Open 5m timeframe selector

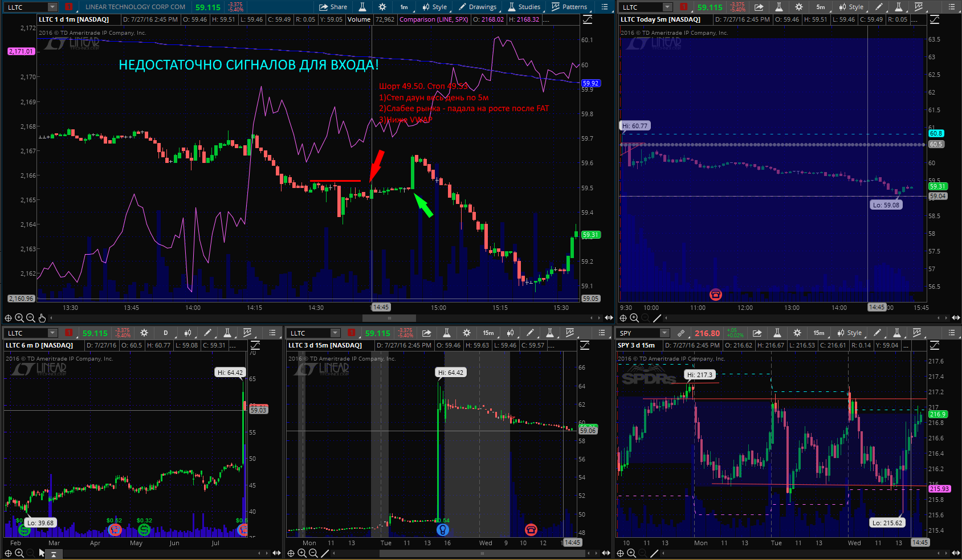(820, 7)
